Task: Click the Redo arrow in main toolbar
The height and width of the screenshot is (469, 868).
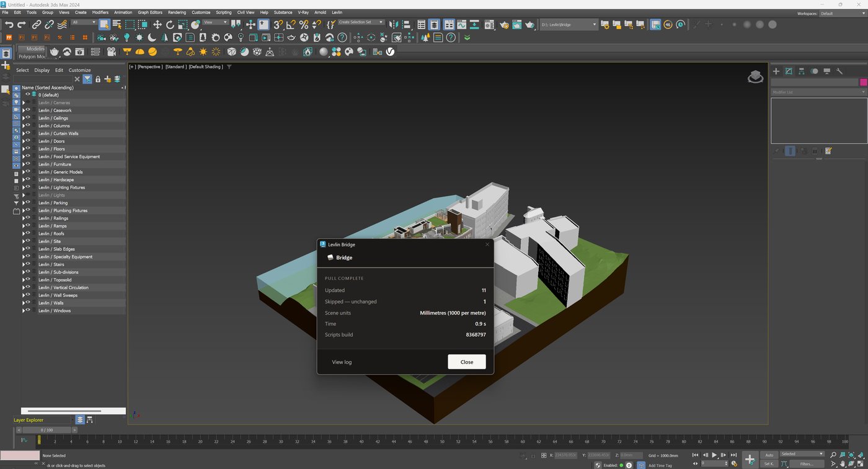Action: (22, 25)
